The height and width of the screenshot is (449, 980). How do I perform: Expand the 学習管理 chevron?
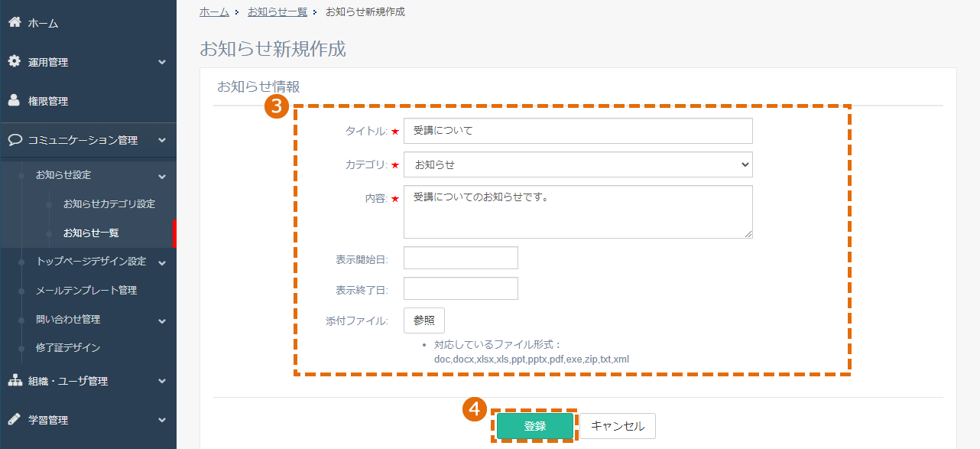tap(162, 420)
